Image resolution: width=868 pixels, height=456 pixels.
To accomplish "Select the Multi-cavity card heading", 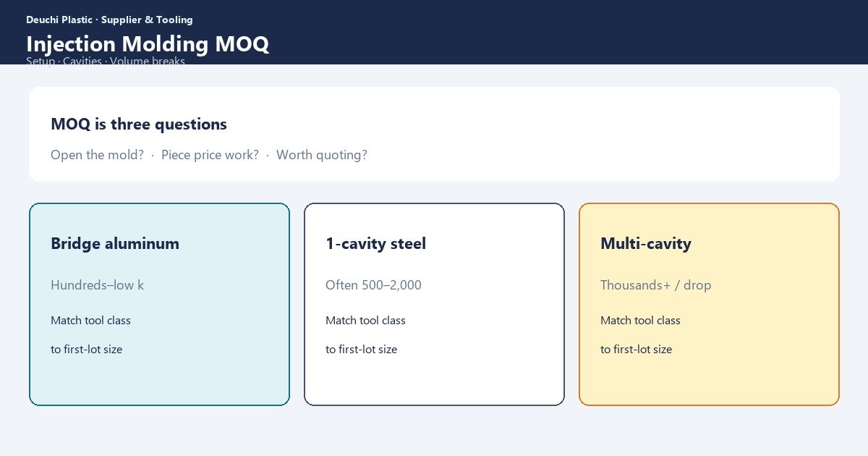I will 646,244.
